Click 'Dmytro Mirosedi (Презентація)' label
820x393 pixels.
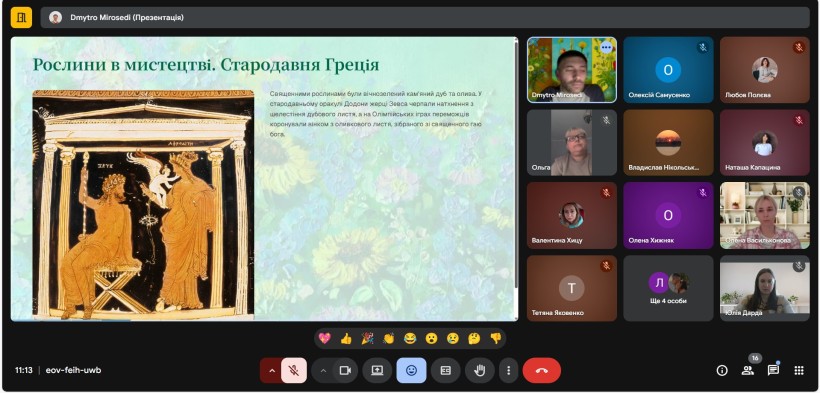(127, 18)
